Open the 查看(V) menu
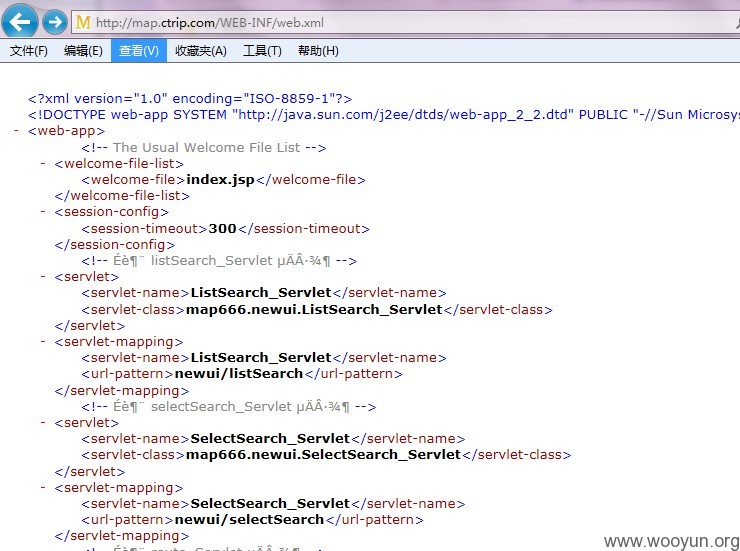Image resolution: width=740 pixels, height=551 pixels. tap(139, 50)
